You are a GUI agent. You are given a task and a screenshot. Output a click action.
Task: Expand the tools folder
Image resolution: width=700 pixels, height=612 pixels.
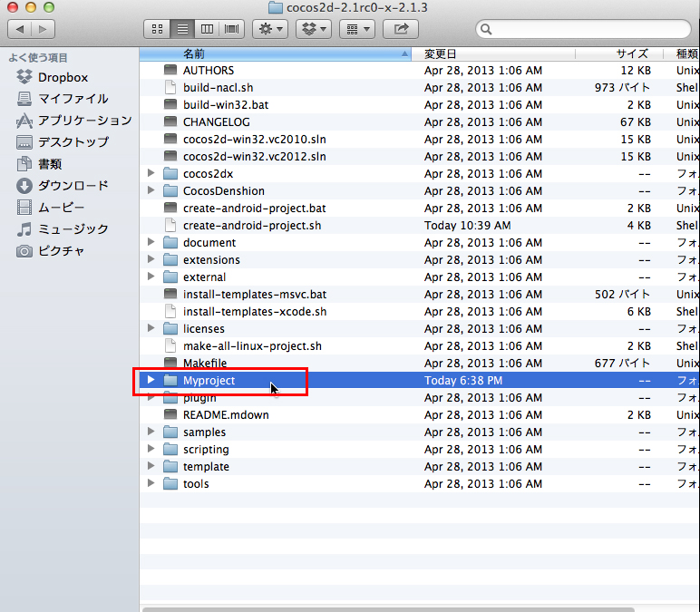(x=151, y=483)
